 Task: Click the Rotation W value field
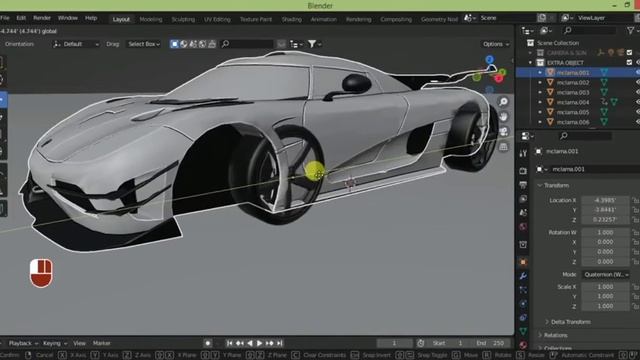(605, 232)
